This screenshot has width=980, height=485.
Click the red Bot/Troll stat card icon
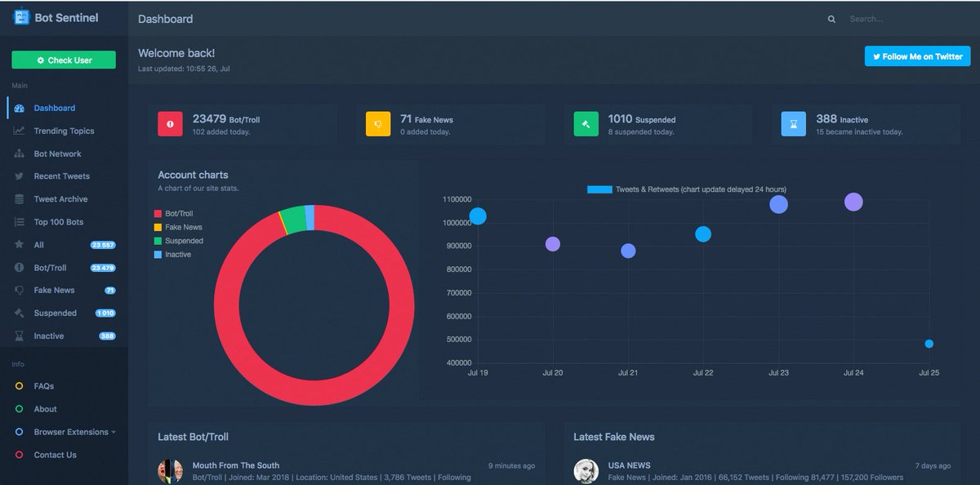pyautogui.click(x=170, y=124)
